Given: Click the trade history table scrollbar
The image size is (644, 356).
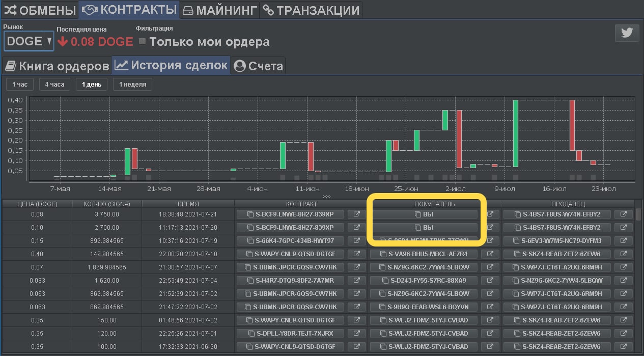Looking at the screenshot, I should [639, 214].
